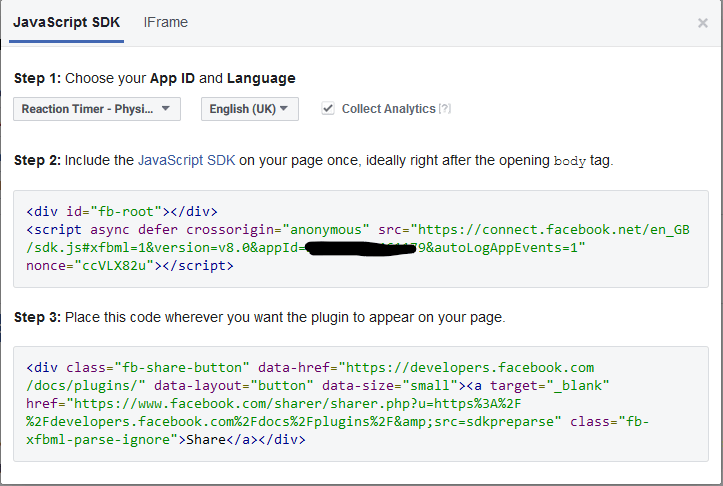The height and width of the screenshot is (486, 723).
Task: Click the fb-share-button div code line
Action: 310,367
